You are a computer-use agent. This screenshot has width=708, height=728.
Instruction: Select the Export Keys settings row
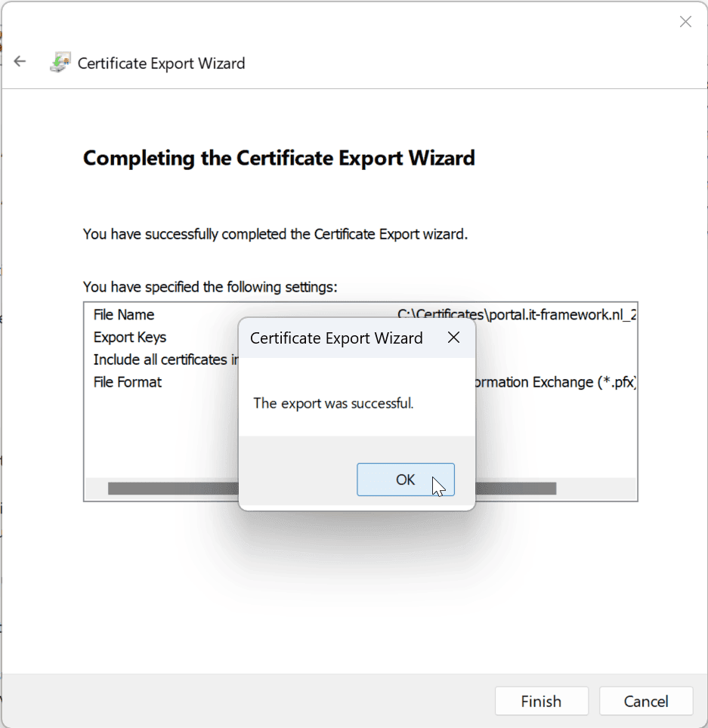[x=129, y=337]
